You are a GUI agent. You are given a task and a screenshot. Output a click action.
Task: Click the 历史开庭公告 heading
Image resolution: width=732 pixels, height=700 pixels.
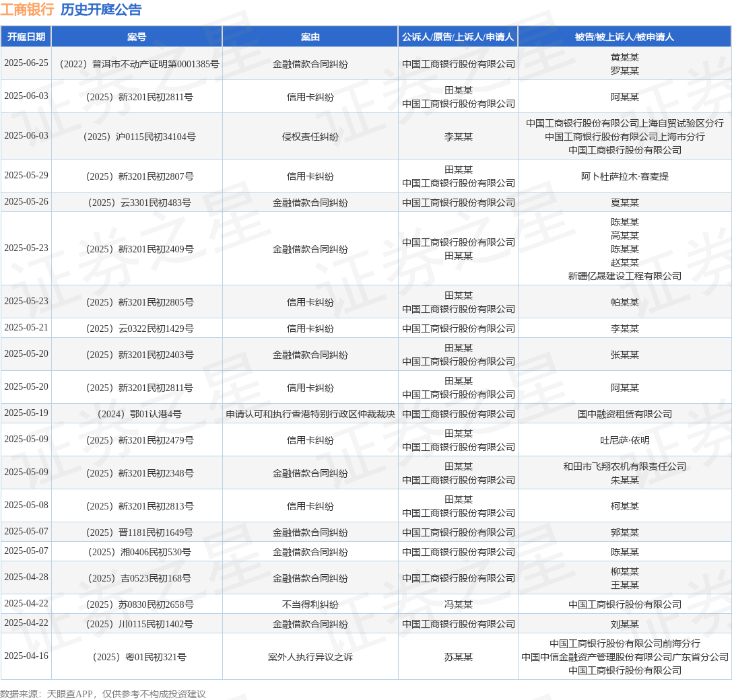[101, 9]
